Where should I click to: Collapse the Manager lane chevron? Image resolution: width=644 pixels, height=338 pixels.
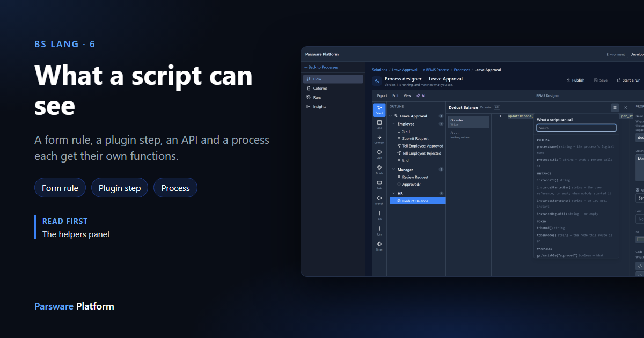pyautogui.click(x=393, y=170)
